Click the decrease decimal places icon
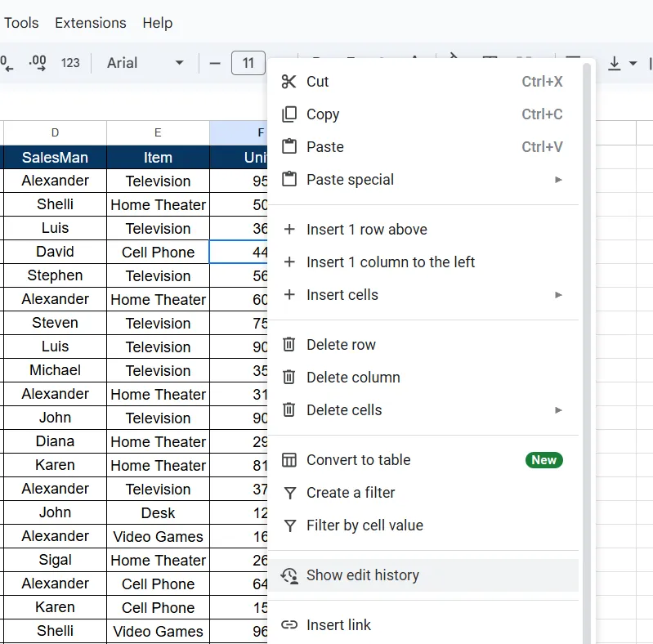 click(x=7, y=62)
